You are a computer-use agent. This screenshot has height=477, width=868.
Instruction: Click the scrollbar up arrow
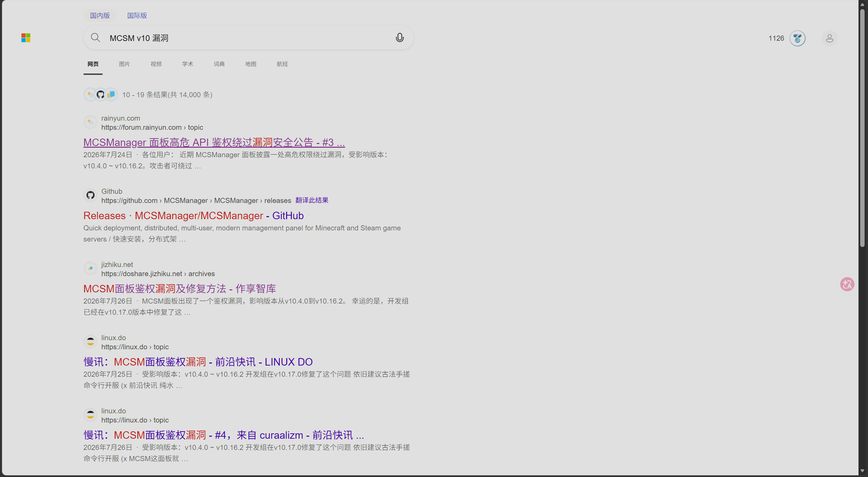click(x=862, y=5)
